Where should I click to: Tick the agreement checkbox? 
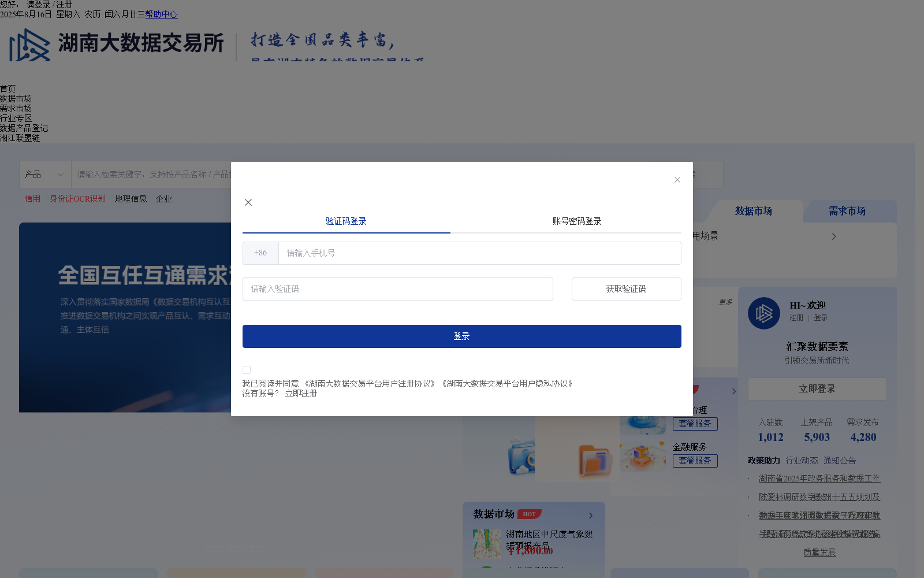pyautogui.click(x=247, y=370)
